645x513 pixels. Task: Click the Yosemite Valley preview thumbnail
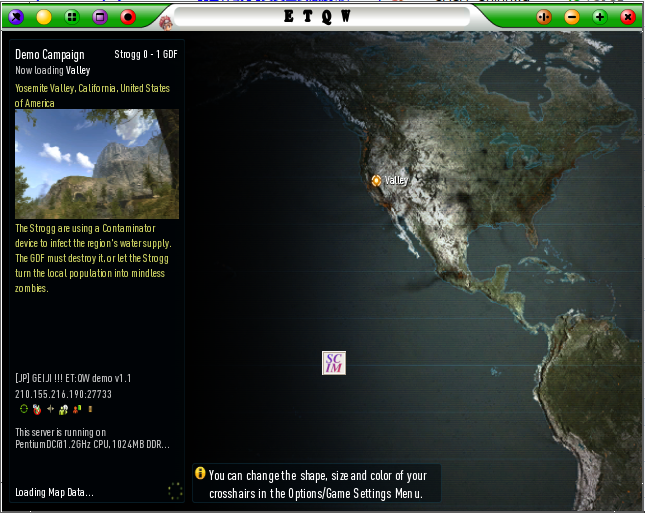[97, 164]
